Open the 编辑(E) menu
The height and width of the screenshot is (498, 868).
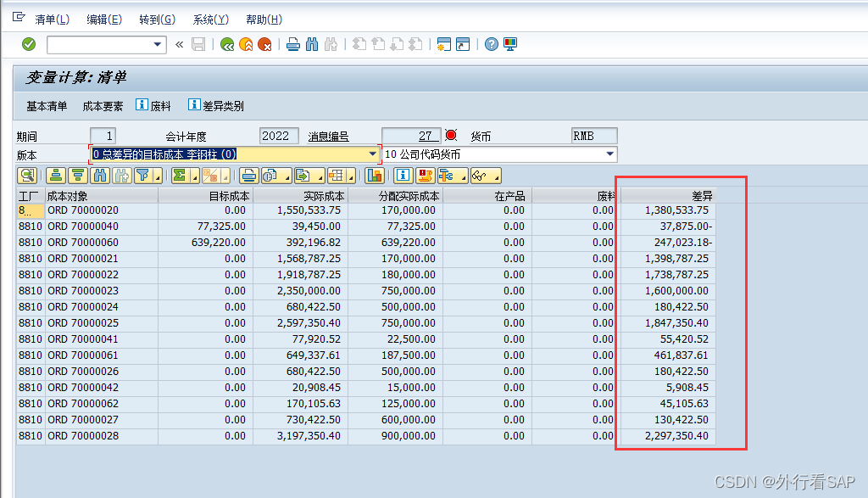point(104,20)
